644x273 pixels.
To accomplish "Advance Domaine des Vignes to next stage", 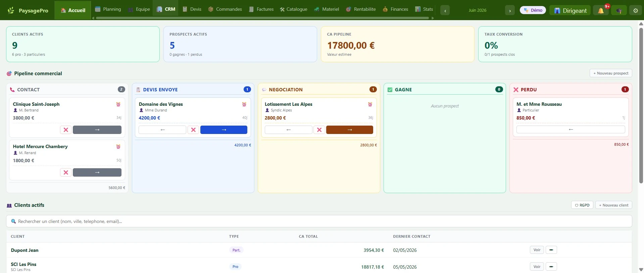I will (x=224, y=130).
